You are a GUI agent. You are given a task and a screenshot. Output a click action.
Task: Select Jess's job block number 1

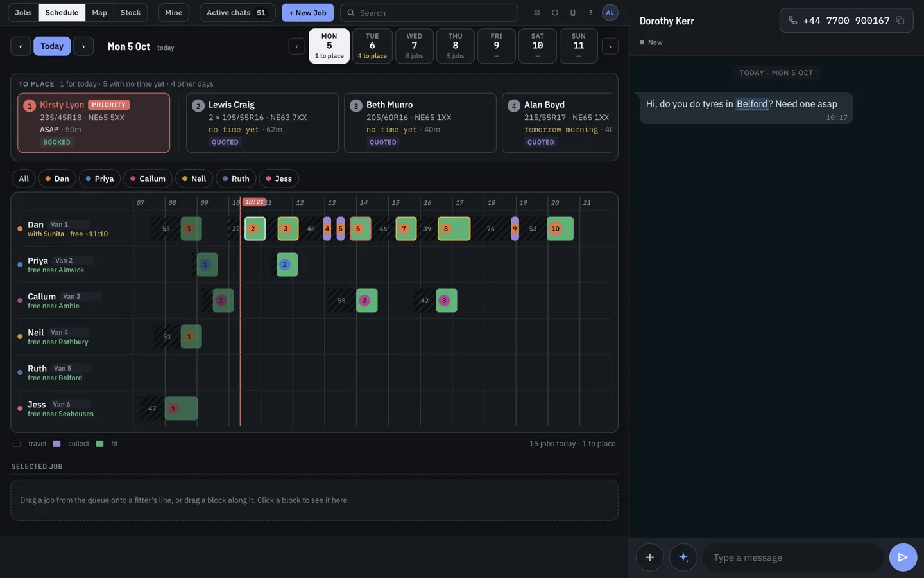click(181, 408)
